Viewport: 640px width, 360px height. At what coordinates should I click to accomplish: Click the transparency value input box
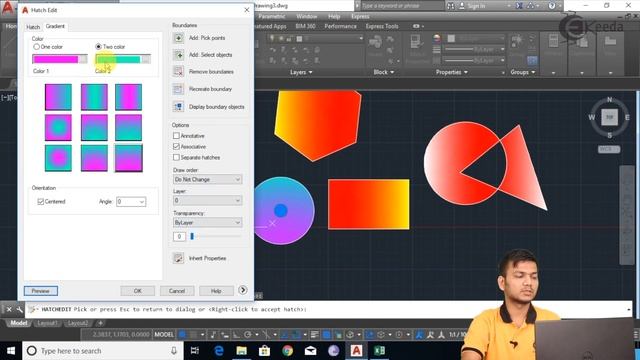[179, 237]
